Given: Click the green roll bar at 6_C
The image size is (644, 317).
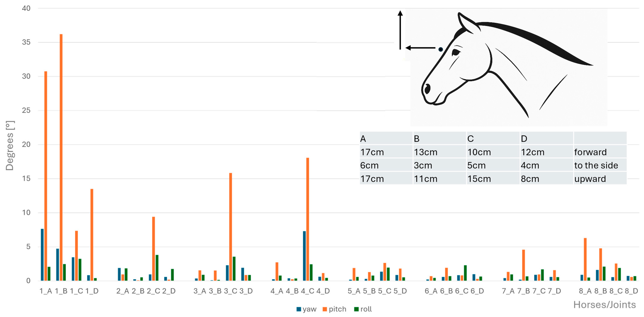Looking at the screenshot, I should tap(465, 273).
